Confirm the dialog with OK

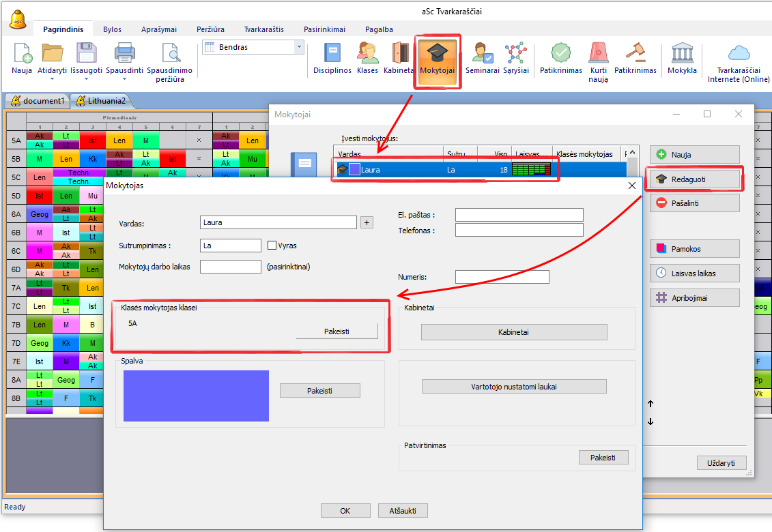345,511
